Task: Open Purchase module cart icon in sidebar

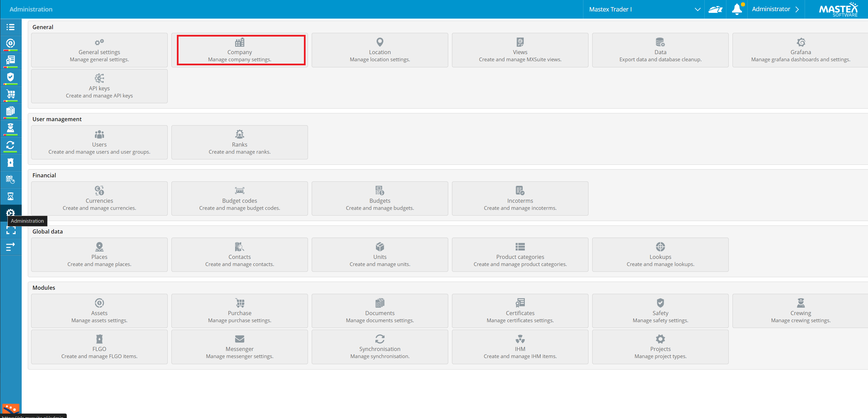Action: click(x=11, y=94)
